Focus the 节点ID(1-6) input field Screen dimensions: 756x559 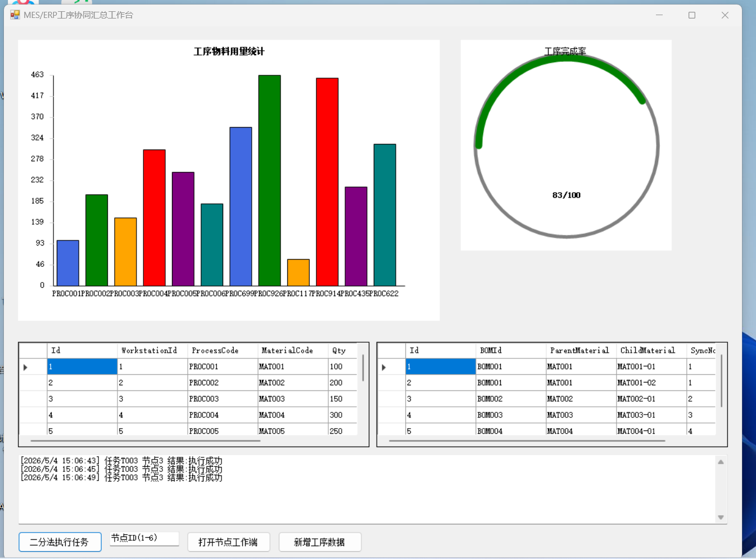pos(144,538)
